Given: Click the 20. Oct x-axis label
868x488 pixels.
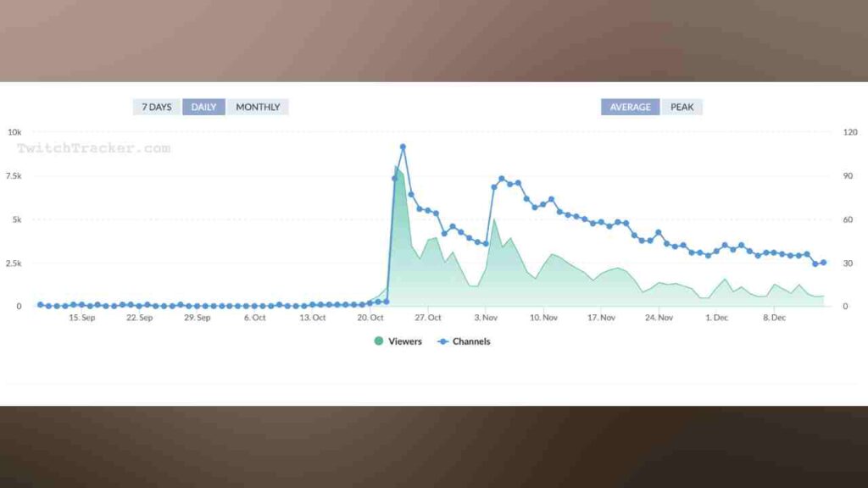Looking at the screenshot, I should pos(370,318).
